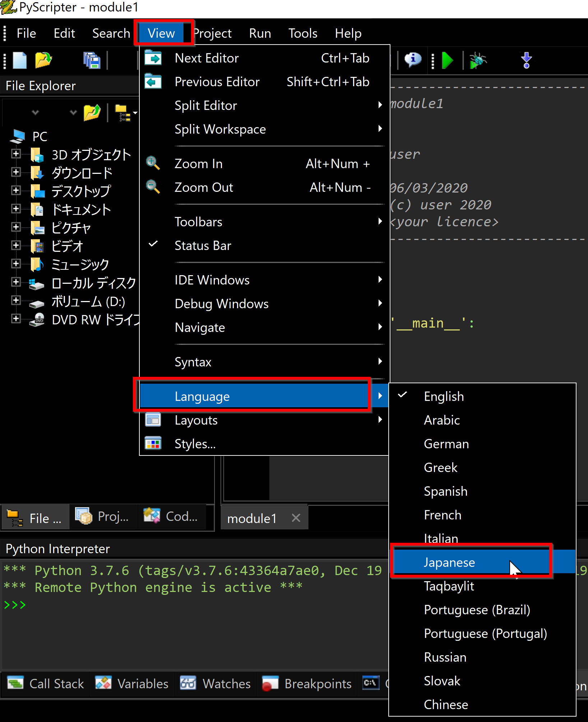Select ピクチャ folder in tree
Screen dimensions: 588x722
coord(71,228)
